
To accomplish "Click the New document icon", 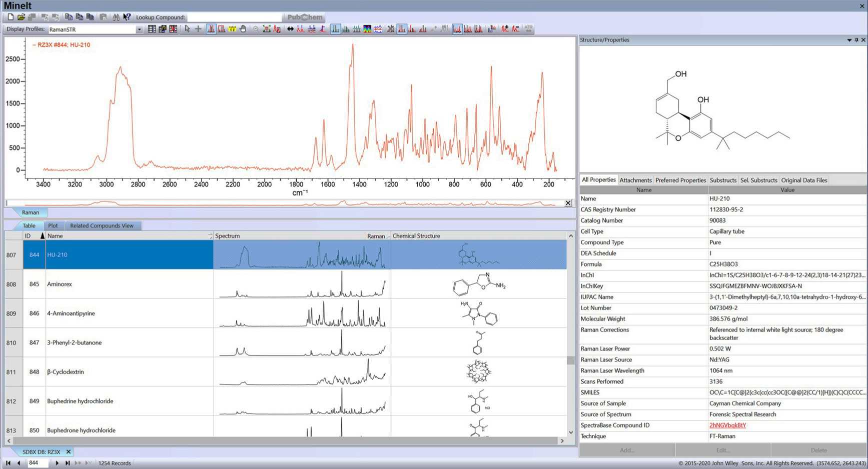I will click(11, 17).
